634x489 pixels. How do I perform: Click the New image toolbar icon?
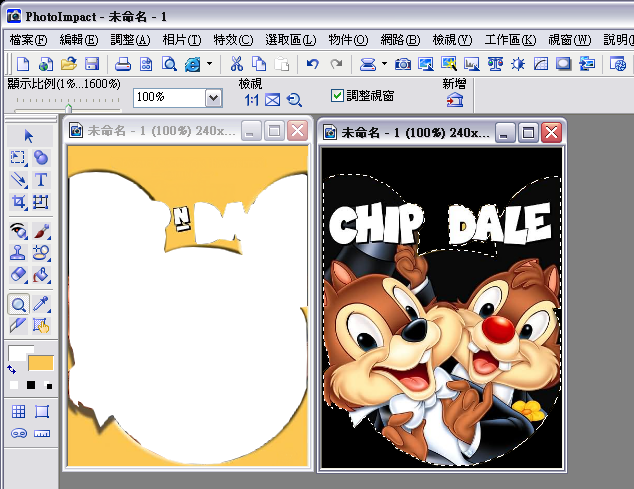coord(23,64)
